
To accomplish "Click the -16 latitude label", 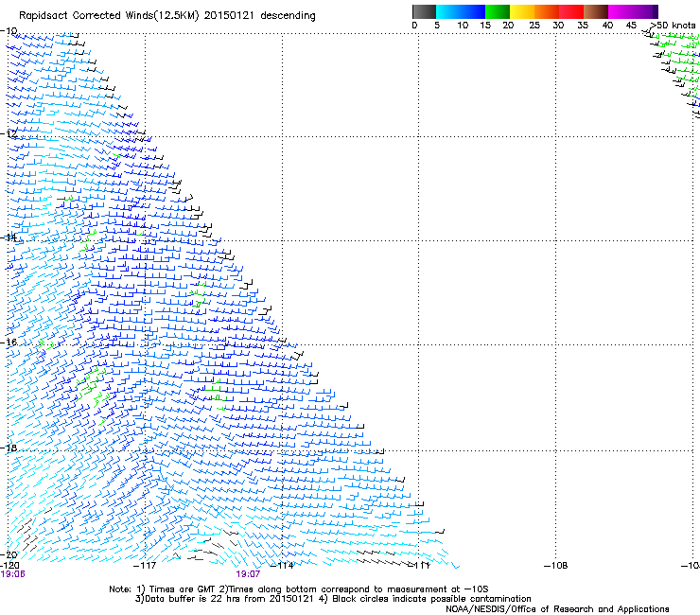I will tap(9, 343).
